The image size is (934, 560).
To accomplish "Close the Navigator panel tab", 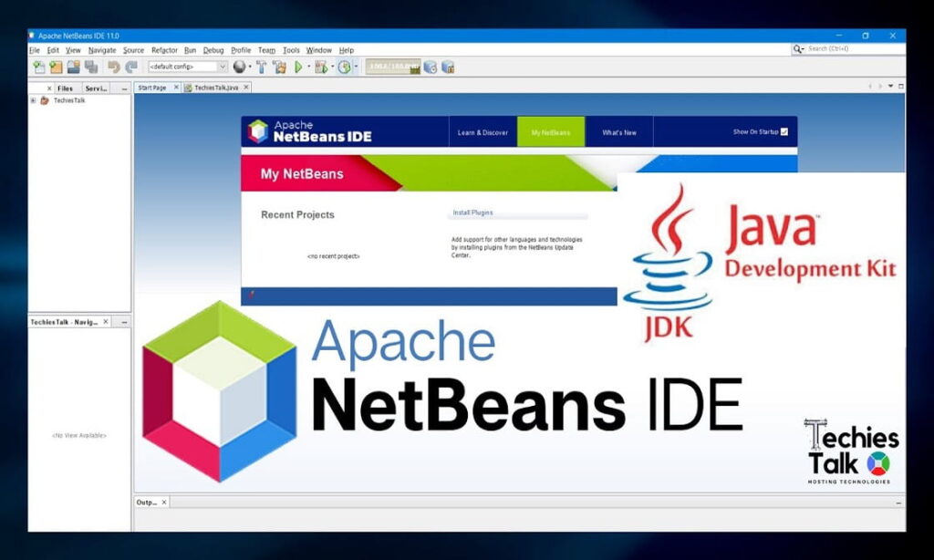I will pyautogui.click(x=106, y=322).
